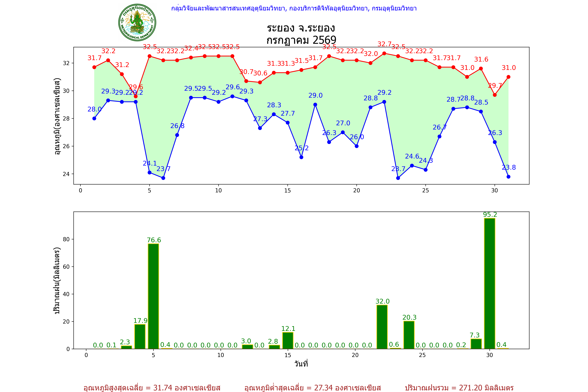This screenshot has width=588, height=392.
Task: Click the blue minimum temperature label '27.7'
Action: pos(288,114)
